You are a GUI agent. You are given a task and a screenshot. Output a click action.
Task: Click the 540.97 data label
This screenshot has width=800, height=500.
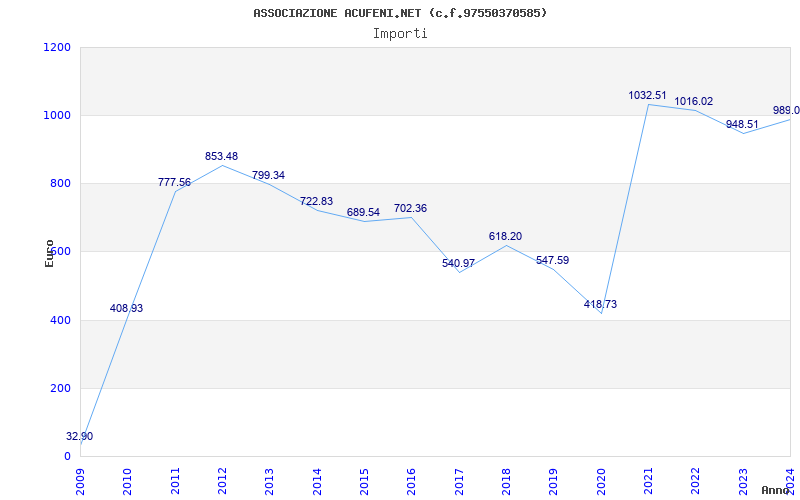pyautogui.click(x=458, y=263)
